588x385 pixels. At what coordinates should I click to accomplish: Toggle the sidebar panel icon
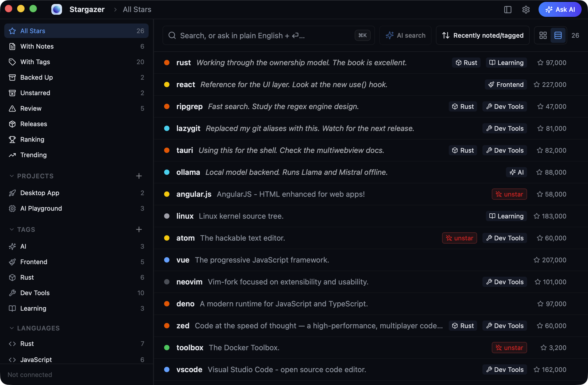tap(508, 10)
